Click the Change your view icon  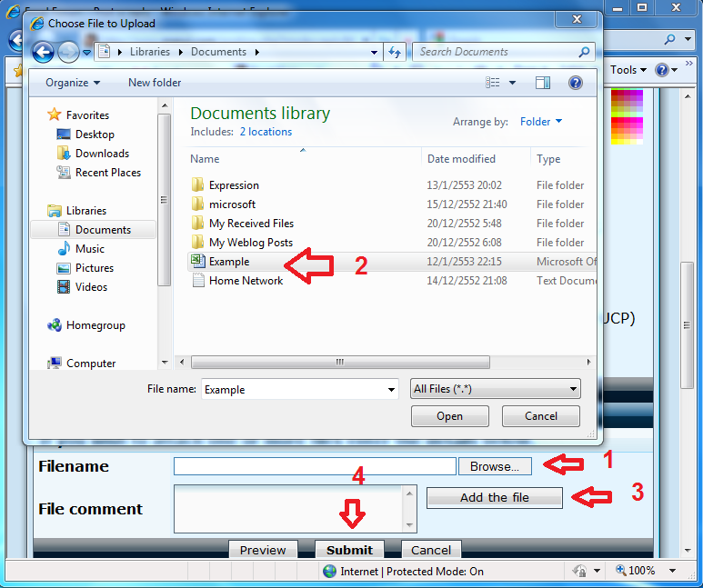[493, 83]
